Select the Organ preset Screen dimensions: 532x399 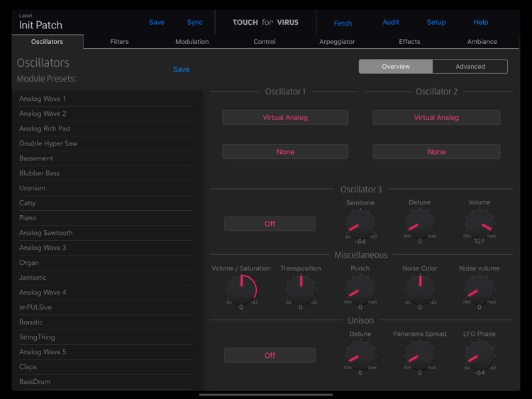106,263
